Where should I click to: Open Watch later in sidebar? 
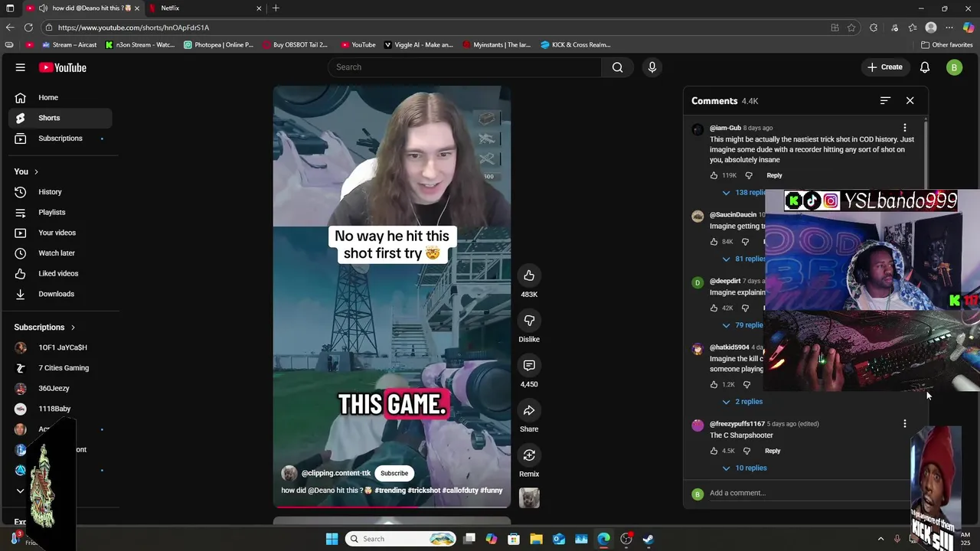coord(60,253)
